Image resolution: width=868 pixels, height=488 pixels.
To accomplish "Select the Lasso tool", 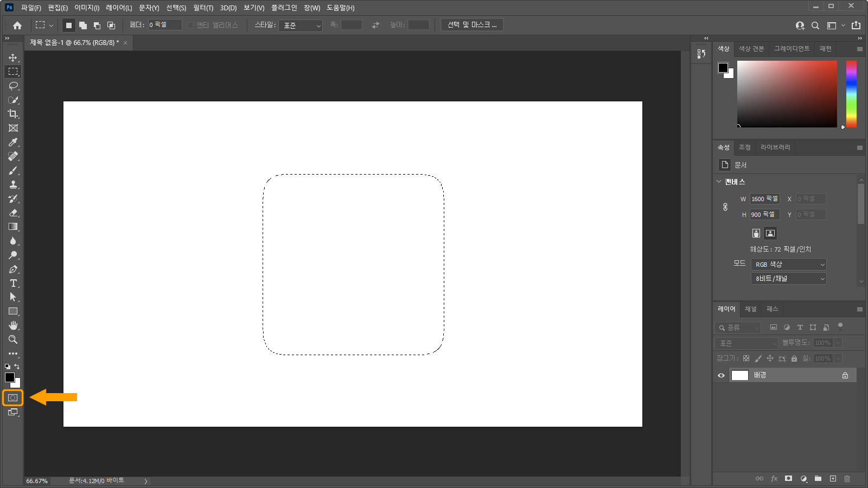I will point(13,86).
